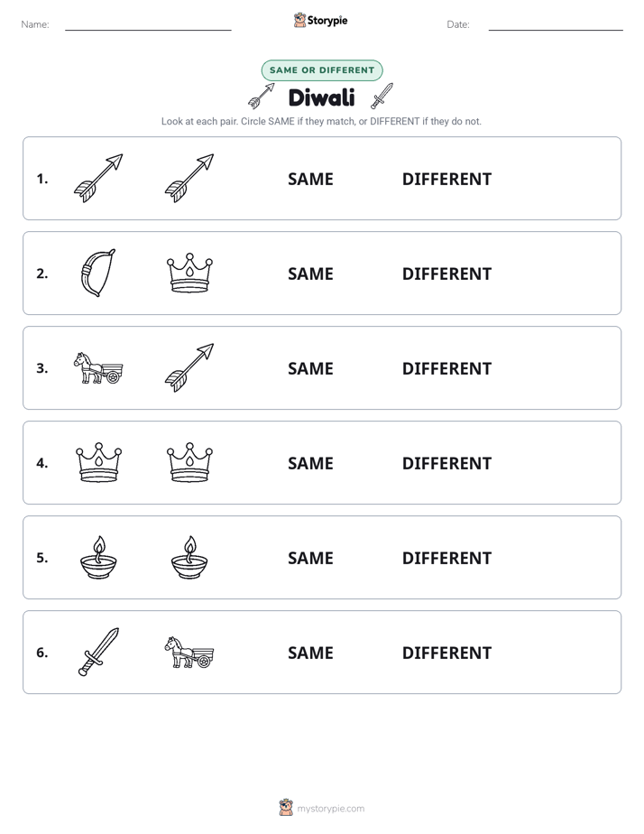Select SAME for pair 4
The width and height of the screenshot is (644, 834).
[310, 463]
